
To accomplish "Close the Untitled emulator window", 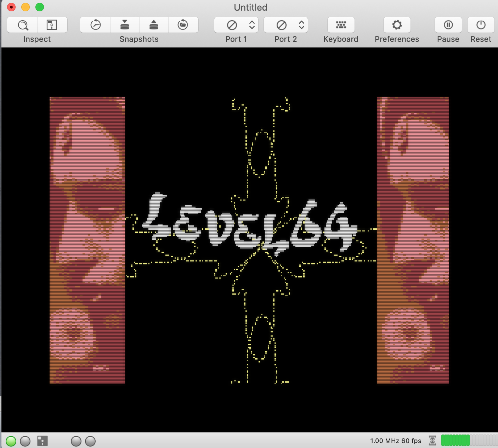I will 11,7.
